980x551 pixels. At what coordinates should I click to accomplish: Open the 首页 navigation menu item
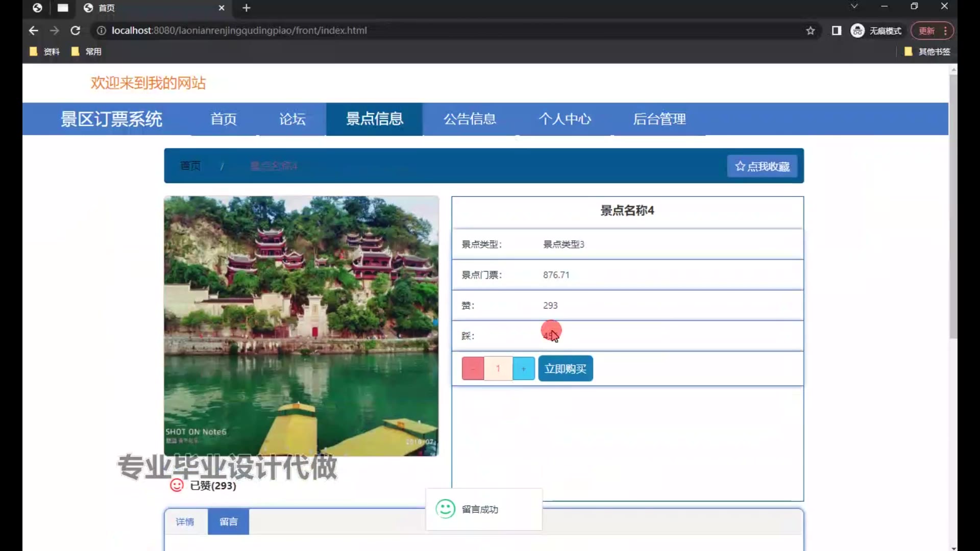224,119
